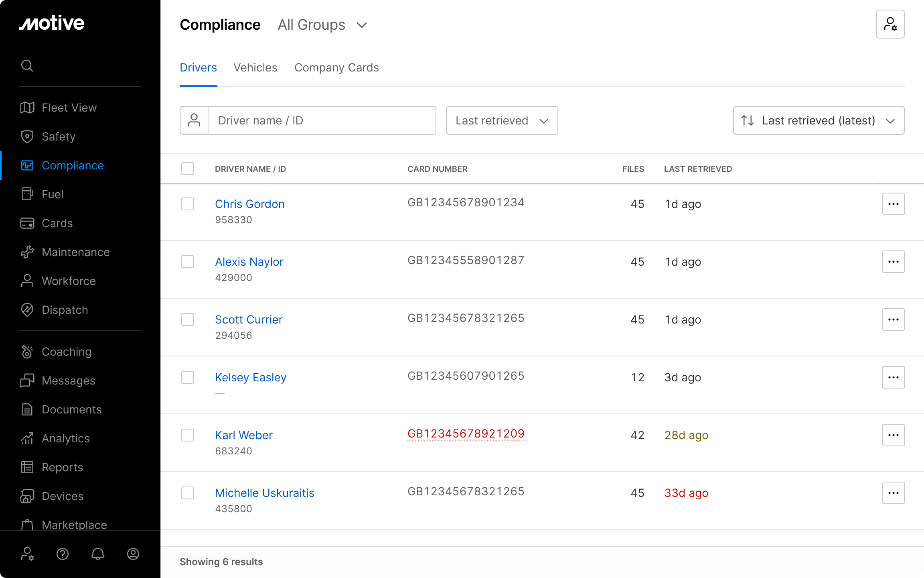
Task: Expand the All Groups dropdown
Action: pyautogui.click(x=322, y=25)
